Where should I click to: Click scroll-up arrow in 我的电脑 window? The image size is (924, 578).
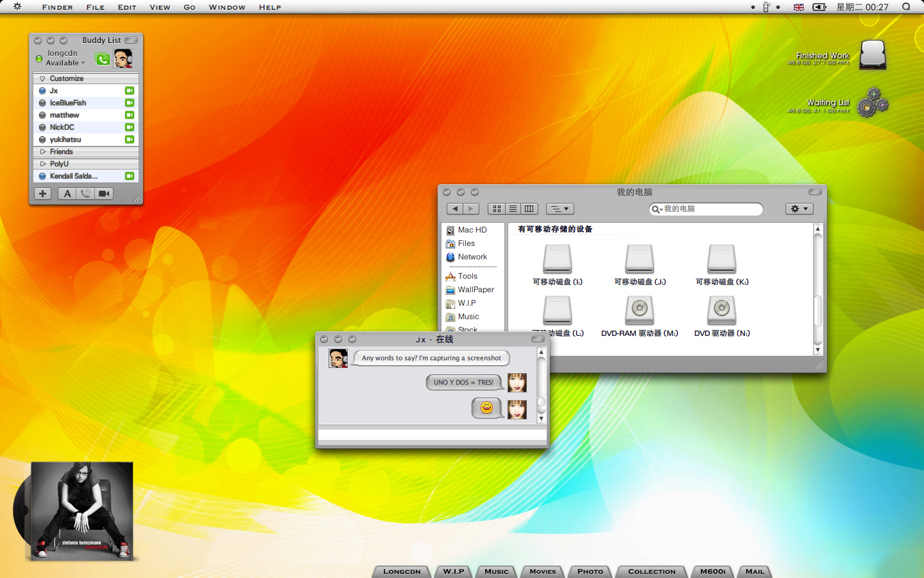click(x=817, y=229)
